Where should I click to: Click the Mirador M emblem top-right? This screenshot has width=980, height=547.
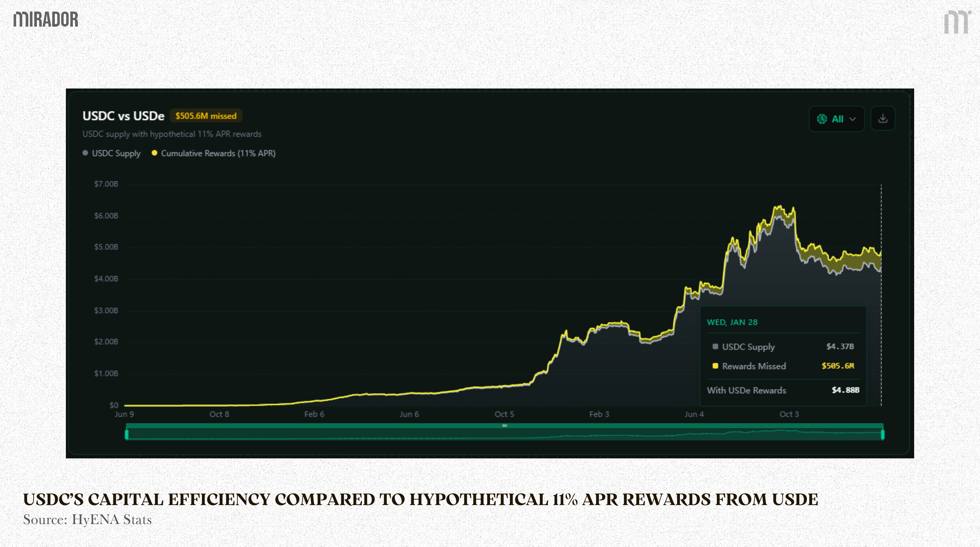(956, 22)
